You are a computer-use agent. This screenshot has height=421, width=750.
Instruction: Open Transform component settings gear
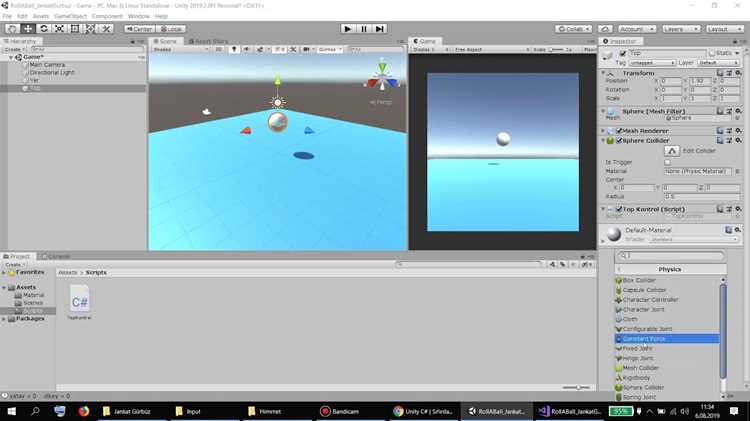coord(738,73)
